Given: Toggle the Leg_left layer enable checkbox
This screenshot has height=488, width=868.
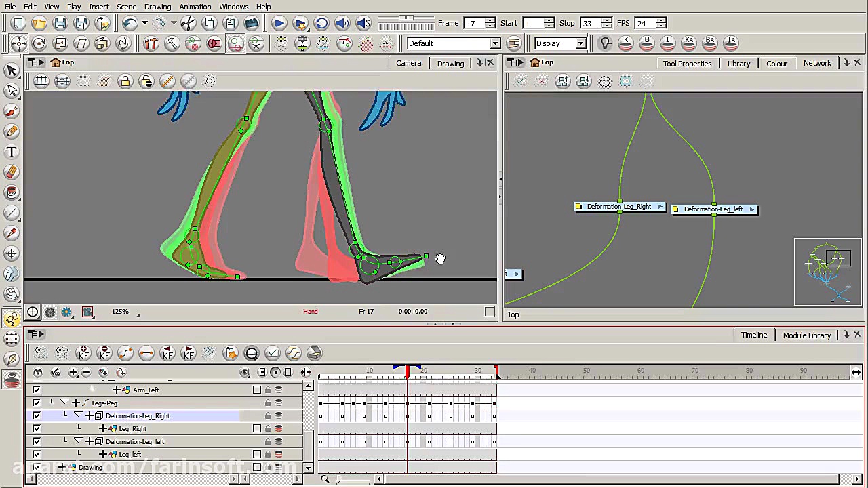Looking at the screenshot, I should [x=37, y=454].
